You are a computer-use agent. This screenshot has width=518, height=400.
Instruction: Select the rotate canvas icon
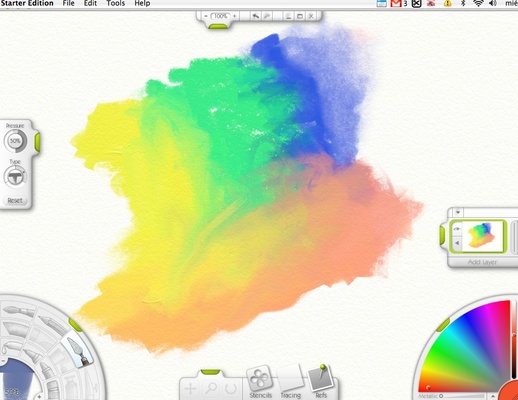(x=231, y=388)
